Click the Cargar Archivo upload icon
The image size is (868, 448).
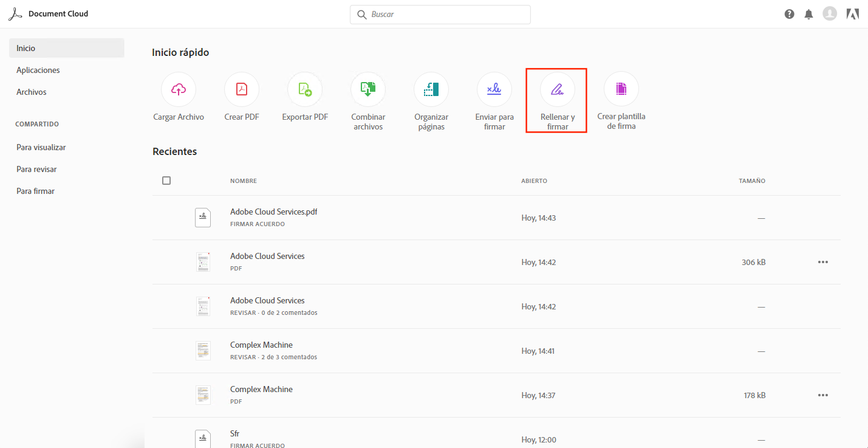click(x=179, y=89)
